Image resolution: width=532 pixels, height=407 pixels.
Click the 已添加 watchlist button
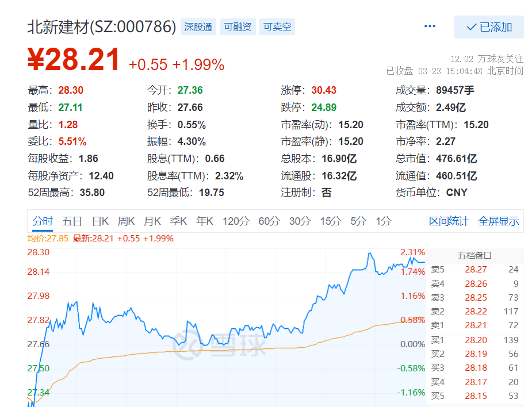[489, 27]
